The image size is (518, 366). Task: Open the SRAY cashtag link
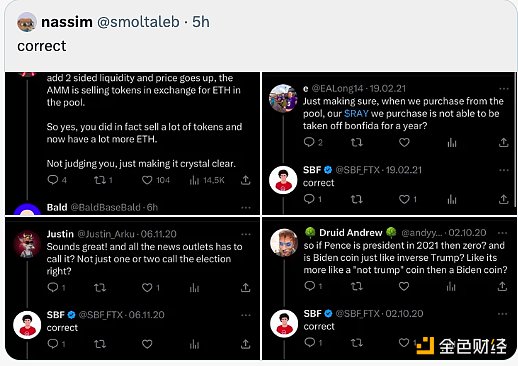coord(356,114)
